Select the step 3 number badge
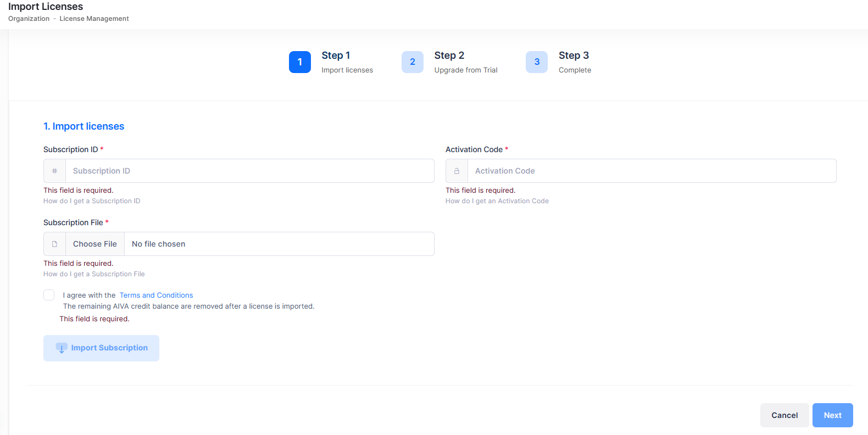Image resolution: width=868 pixels, height=435 pixels. tap(537, 62)
